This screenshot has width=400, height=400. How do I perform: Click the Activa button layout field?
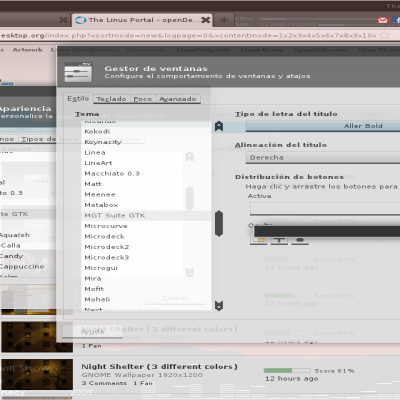click(325, 209)
